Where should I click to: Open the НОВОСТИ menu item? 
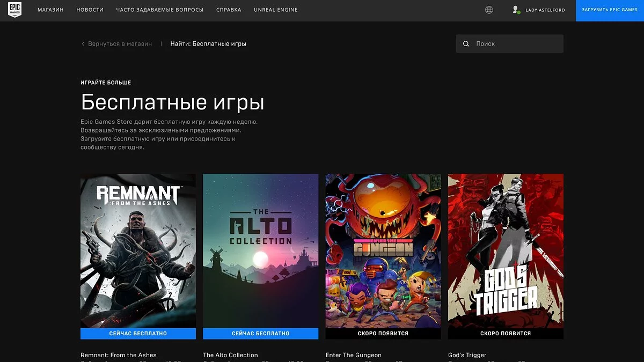click(90, 10)
